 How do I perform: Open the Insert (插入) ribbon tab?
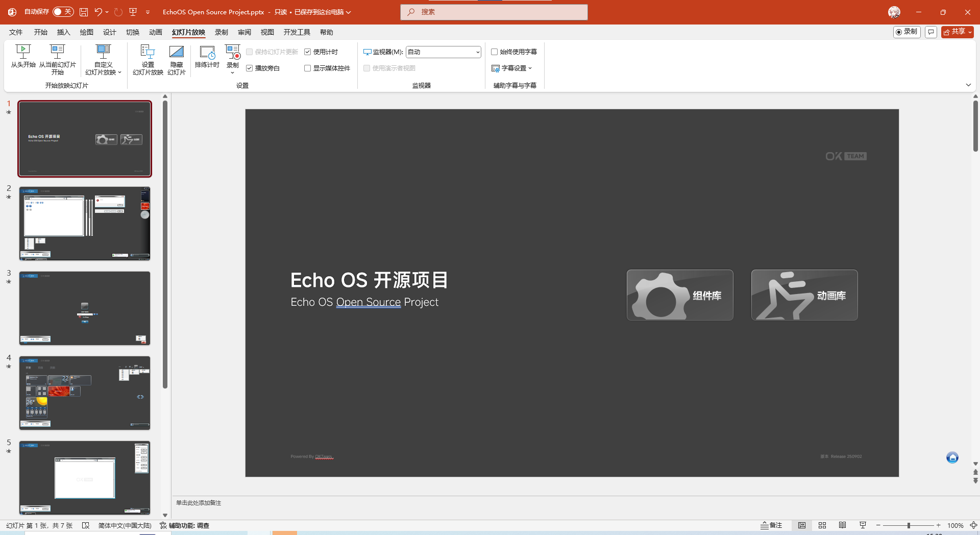pyautogui.click(x=63, y=32)
